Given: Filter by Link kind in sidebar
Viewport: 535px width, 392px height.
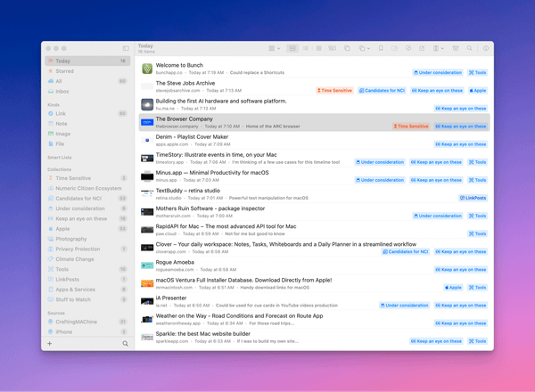Looking at the screenshot, I should point(87,113).
